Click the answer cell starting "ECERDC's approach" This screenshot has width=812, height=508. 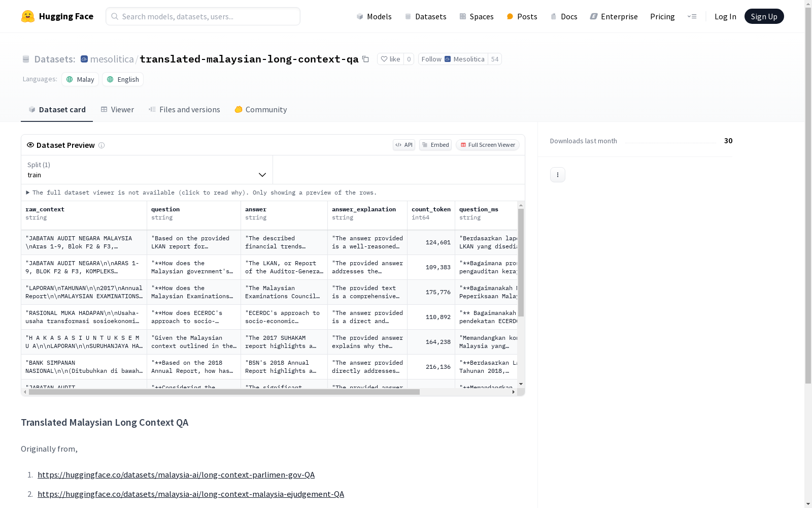tap(284, 317)
